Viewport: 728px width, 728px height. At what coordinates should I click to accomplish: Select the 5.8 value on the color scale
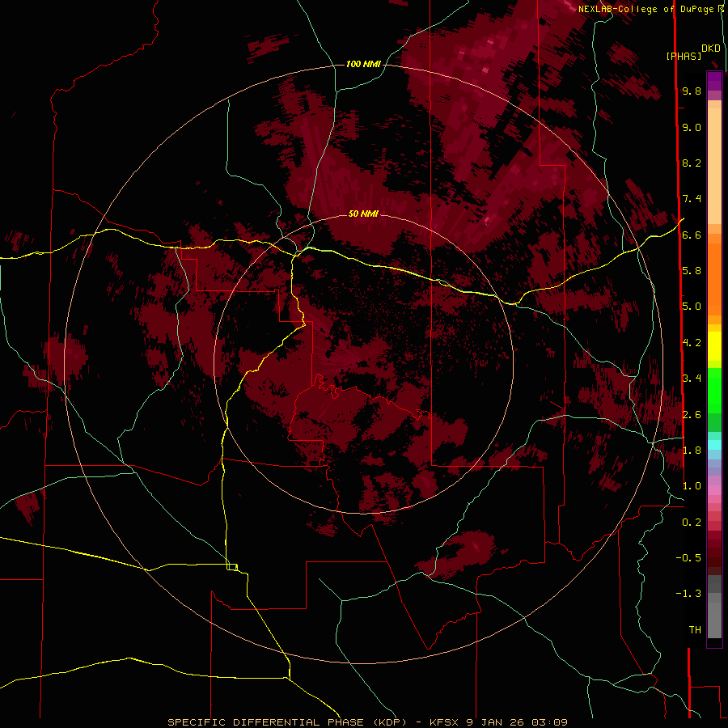(x=692, y=271)
